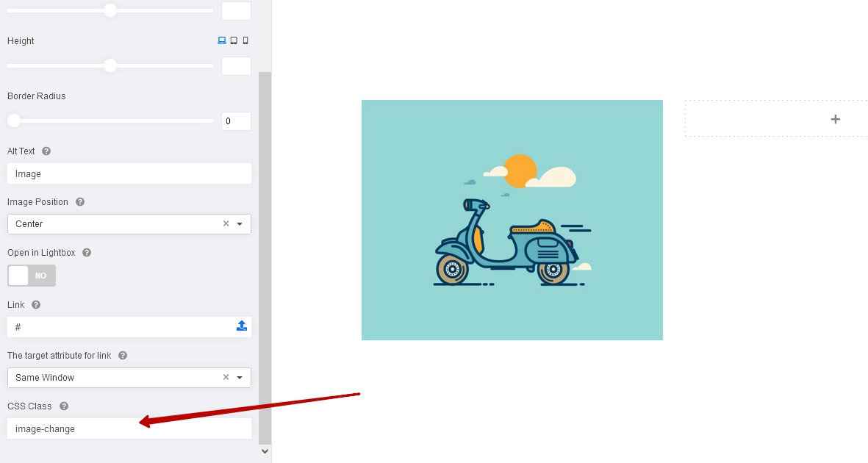Click the Border Radius slider handle

pyautogui.click(x=14, y=121)
